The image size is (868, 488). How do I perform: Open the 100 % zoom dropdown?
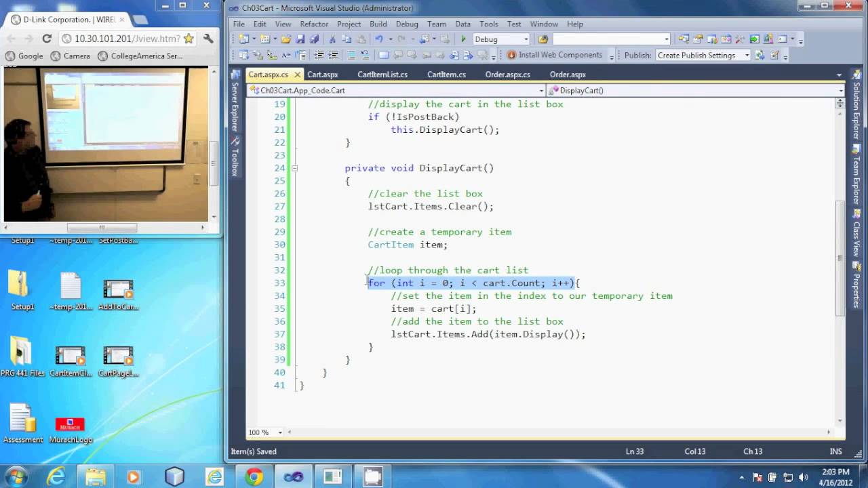coord(280,432)
